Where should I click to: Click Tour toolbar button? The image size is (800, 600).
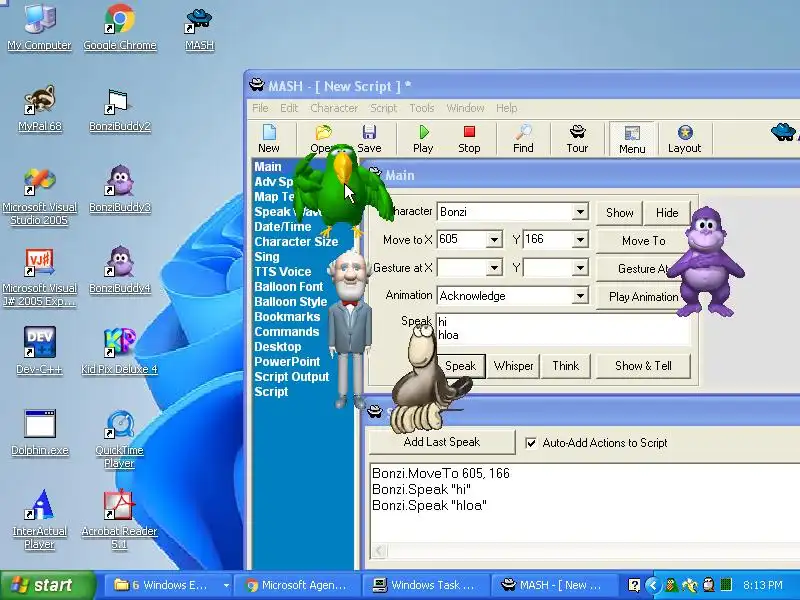(577, 139)
